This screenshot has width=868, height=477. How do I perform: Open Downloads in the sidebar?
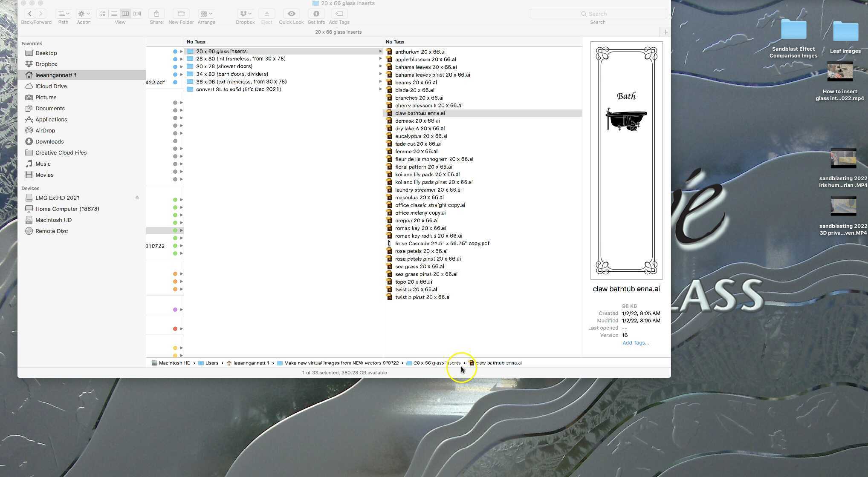[49, 141]
